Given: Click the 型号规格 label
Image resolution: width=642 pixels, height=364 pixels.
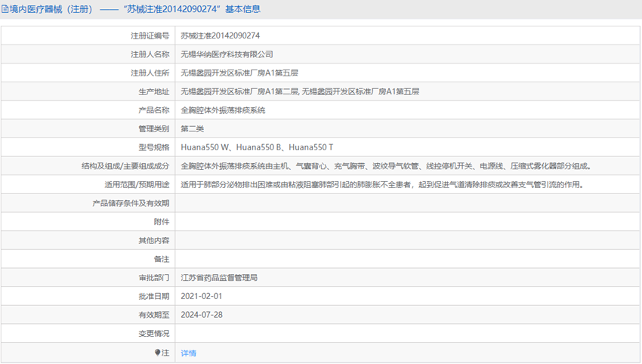Looking at the screenshot, I should pos(154,147).
